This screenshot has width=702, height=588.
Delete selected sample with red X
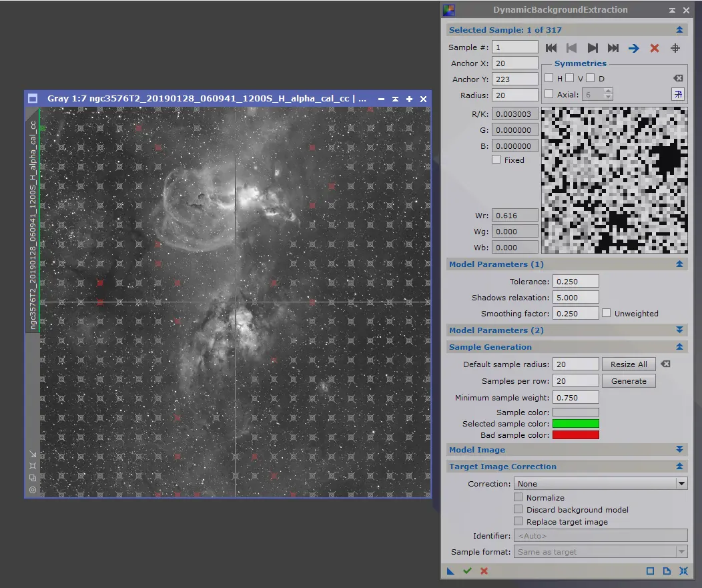(x=655, y=48)
